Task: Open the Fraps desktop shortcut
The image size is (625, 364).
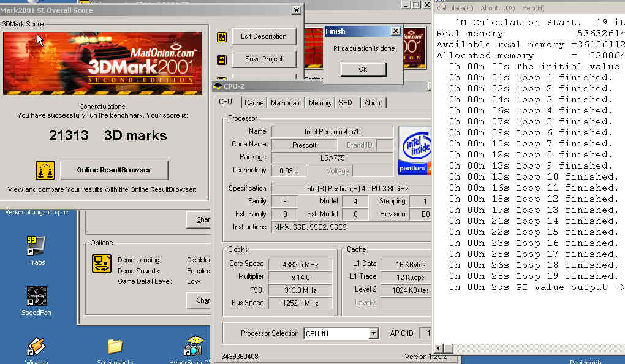Action: click(x=36, y=251)
